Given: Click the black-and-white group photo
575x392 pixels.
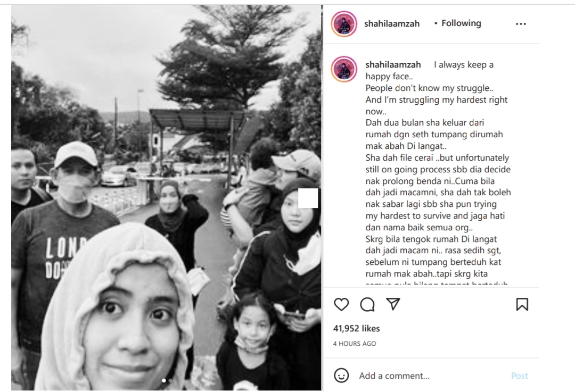Looking at the screenshot, I should [x=167, y=197].
